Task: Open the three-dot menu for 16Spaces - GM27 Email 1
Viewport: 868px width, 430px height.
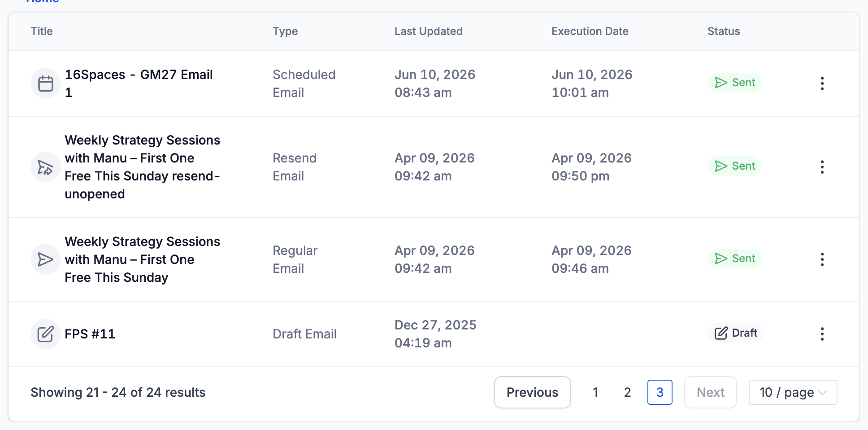Action: [822, 83]
